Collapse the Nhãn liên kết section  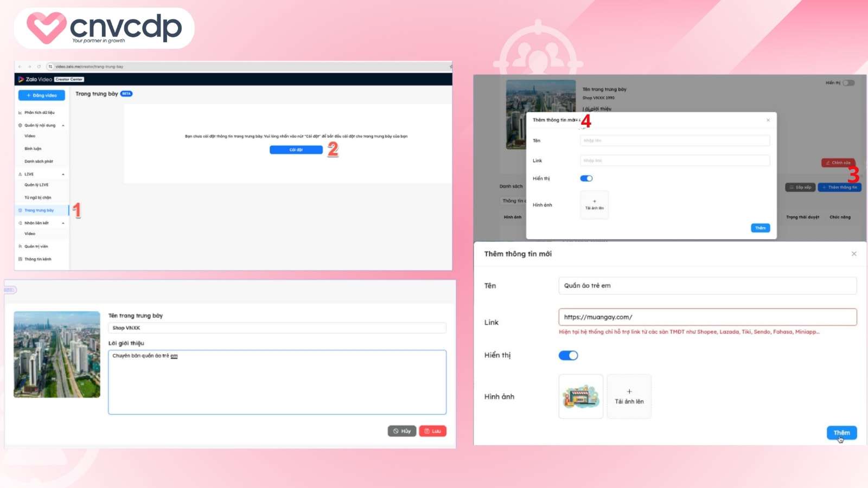pos(63,222)
